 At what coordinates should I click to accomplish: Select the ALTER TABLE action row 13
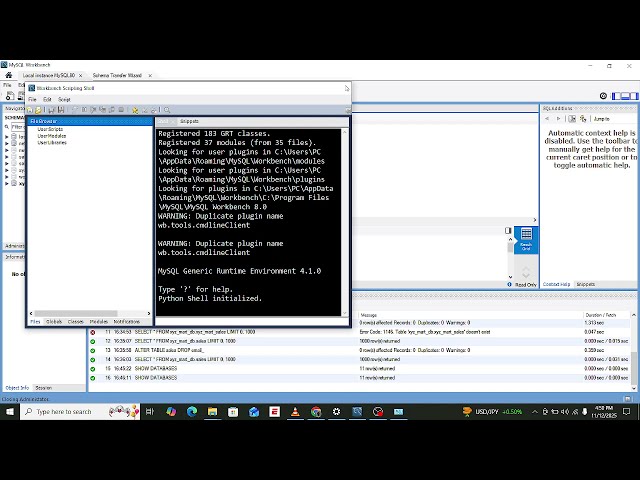[359, 351]
